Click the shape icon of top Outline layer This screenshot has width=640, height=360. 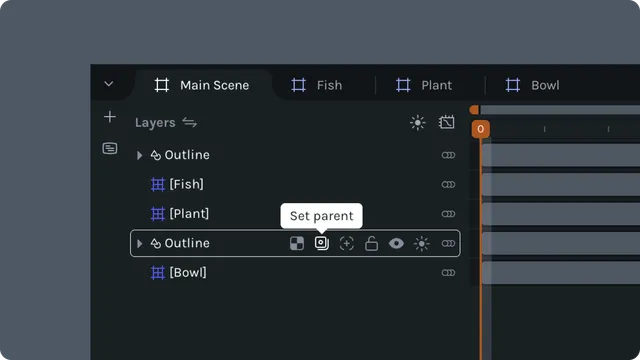coord(156,155)
